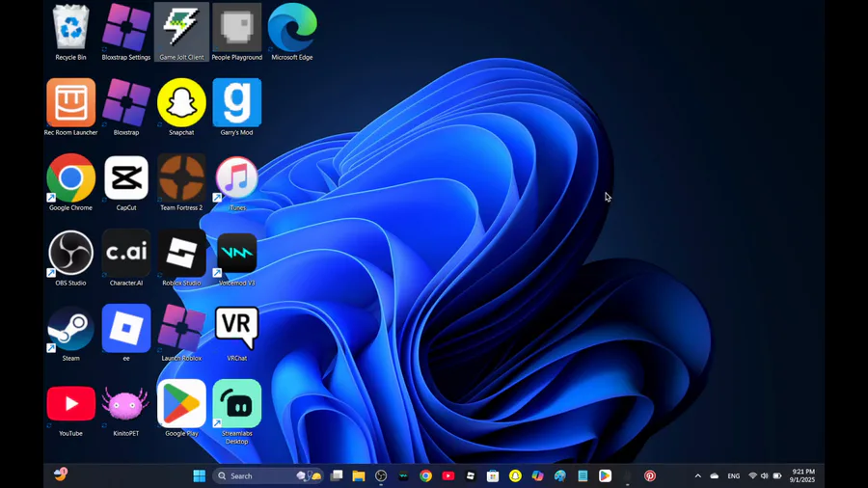Viewport: 868px width, 488px height.
Task: Select the Microsoft Edge desktop icon
Action: point(292,32)
